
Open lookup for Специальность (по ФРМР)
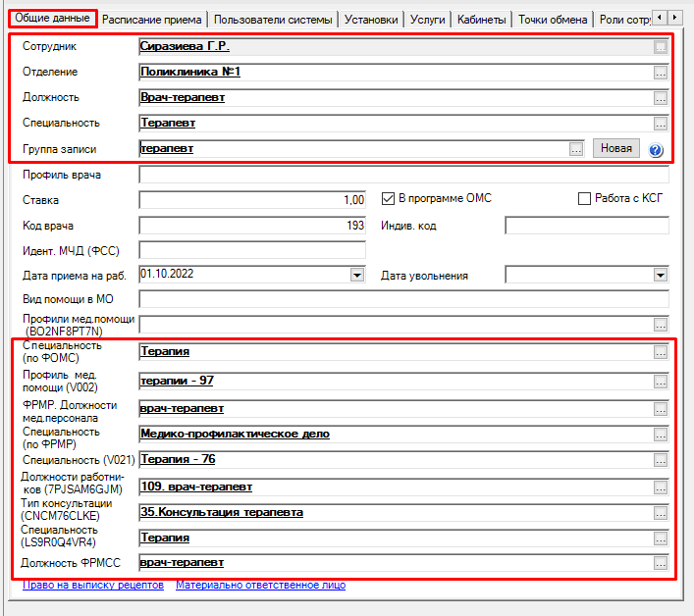tap(661, 436)
